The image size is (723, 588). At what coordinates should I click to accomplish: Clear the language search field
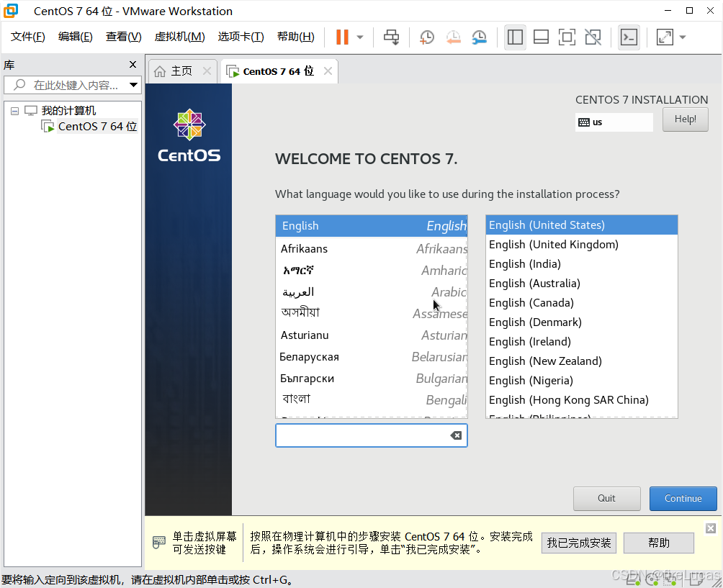coord(457,435)
